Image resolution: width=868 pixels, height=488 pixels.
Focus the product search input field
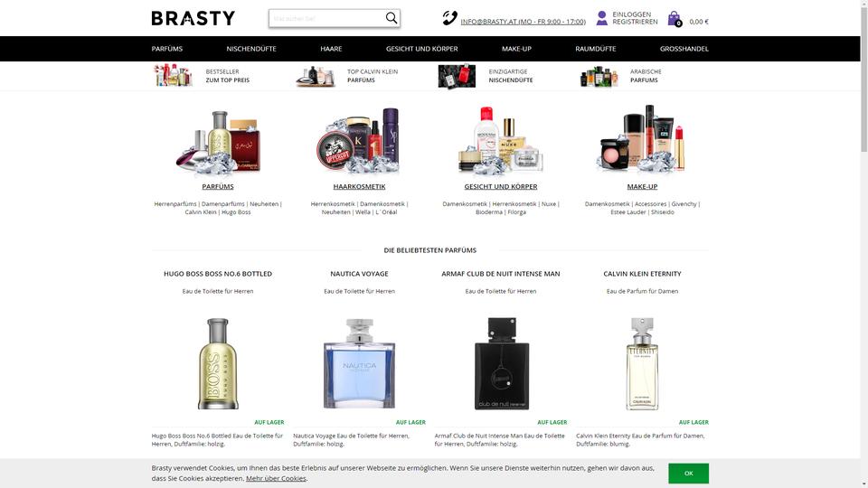point(327,18)
